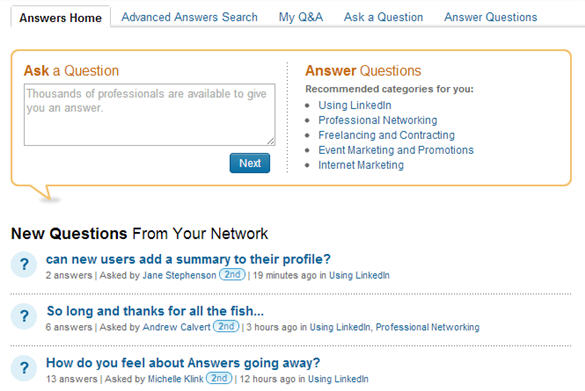This screenshot has width=585, height=391.
Task: Select the Answers Home tab
Action: [x=60, y=18]
